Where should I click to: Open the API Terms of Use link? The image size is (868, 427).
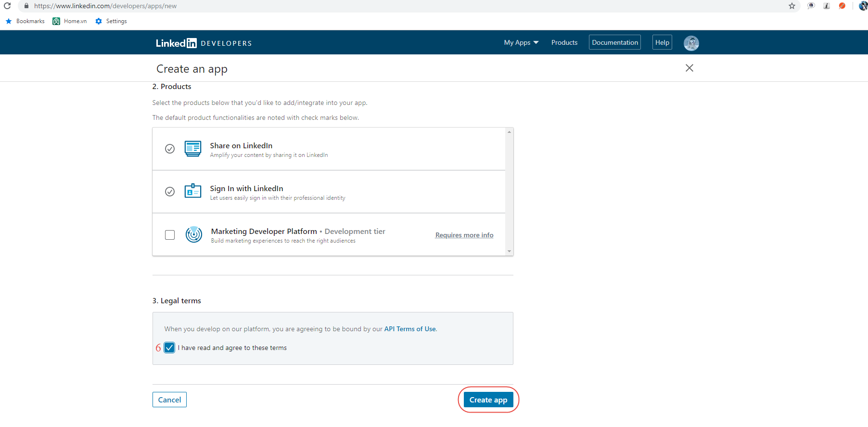click(x=410, y=329)
